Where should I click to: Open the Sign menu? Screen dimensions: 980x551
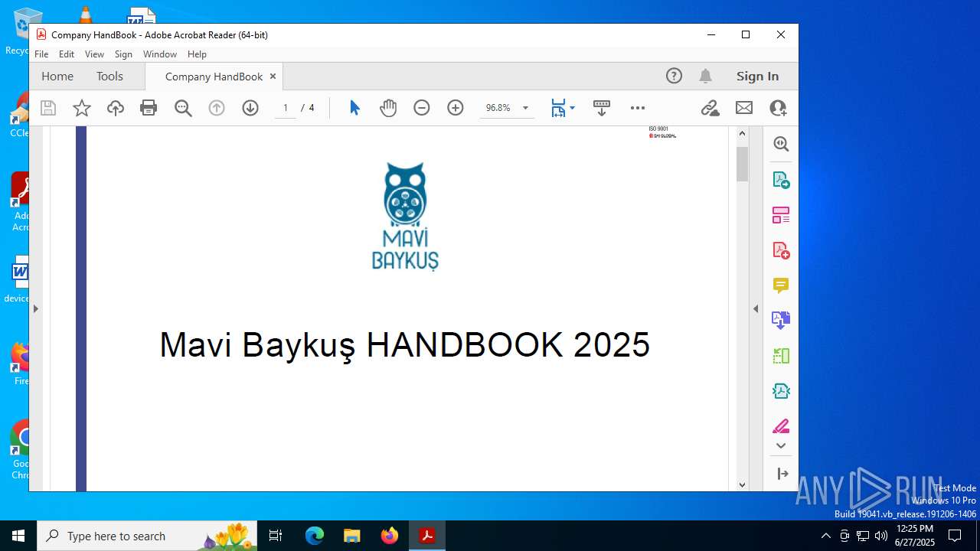click(x=123, y=54)
